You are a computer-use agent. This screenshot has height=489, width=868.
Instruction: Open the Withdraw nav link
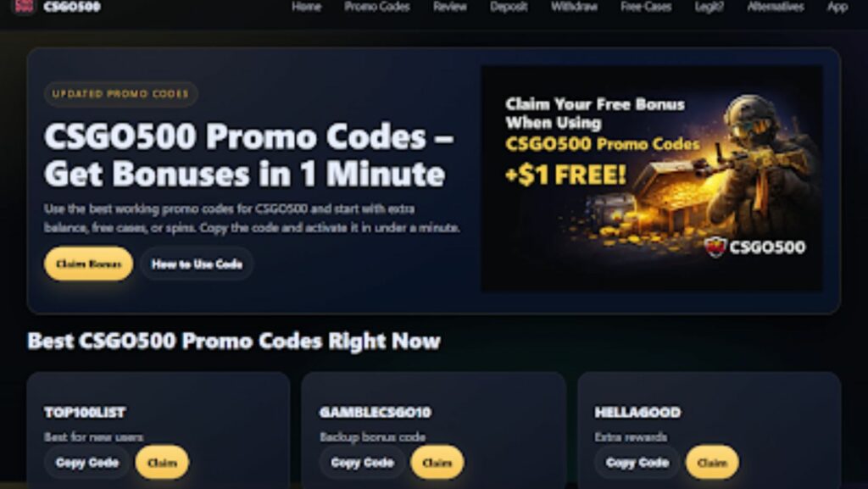pos(574,7)
